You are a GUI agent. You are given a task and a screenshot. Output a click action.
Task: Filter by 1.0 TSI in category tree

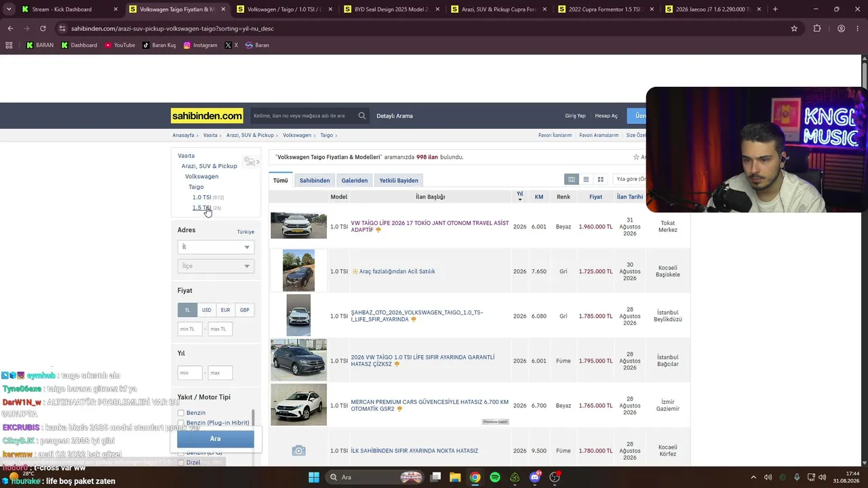click(201, 197)
